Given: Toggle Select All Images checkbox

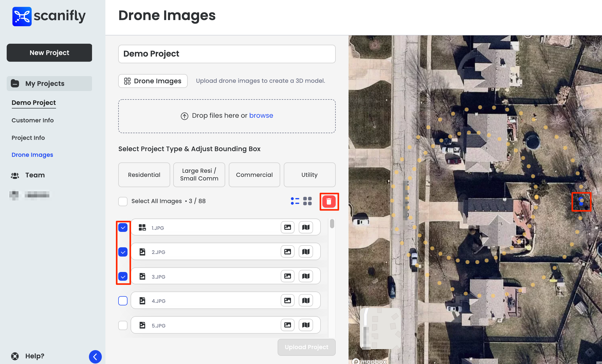Looking at the screenshot, I should 123,201.
